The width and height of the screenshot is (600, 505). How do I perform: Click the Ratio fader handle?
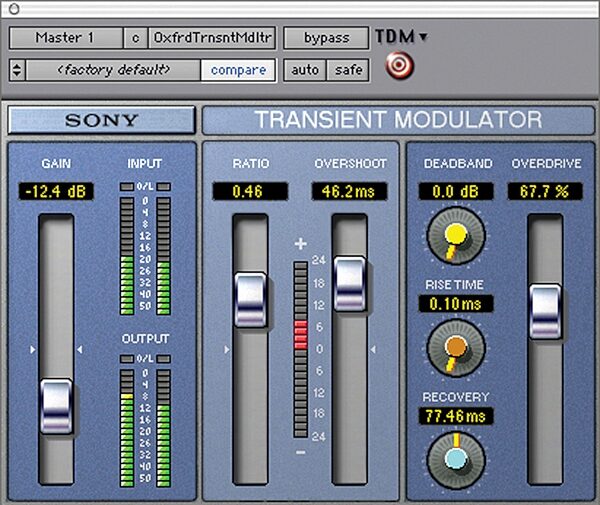[250, 300]
